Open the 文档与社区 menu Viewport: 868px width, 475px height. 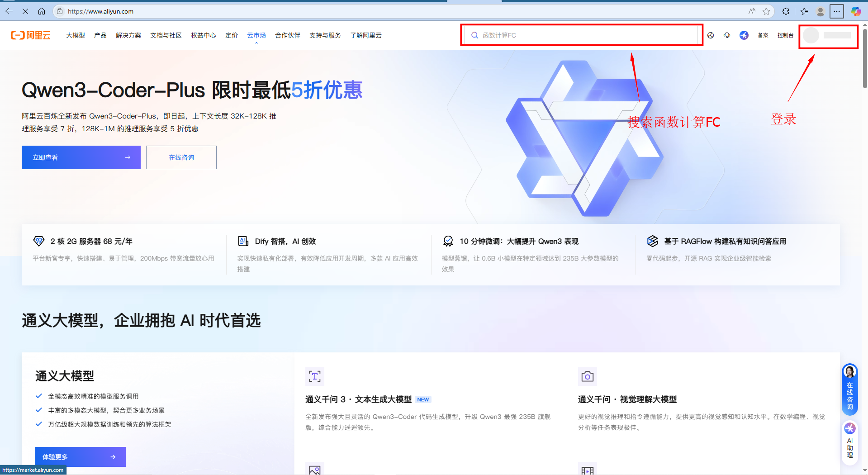166,35
